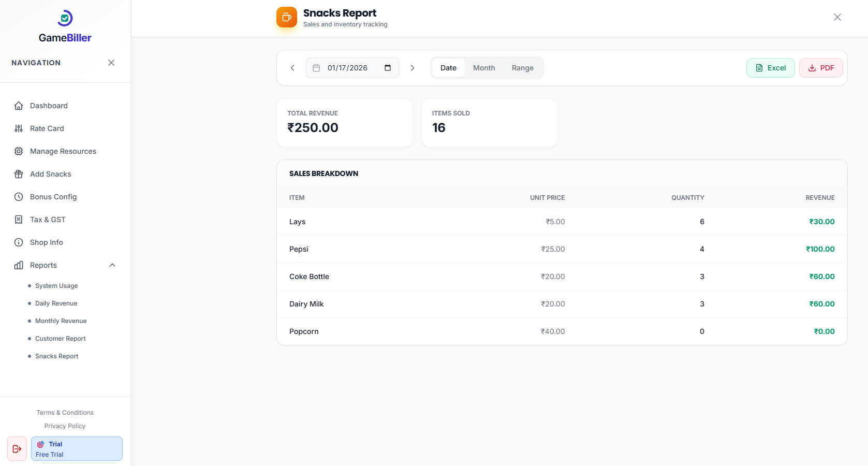Viewport: 868px width, 466px height.
Task: Click the left calendar icon in date field
Action: point(316,68)
